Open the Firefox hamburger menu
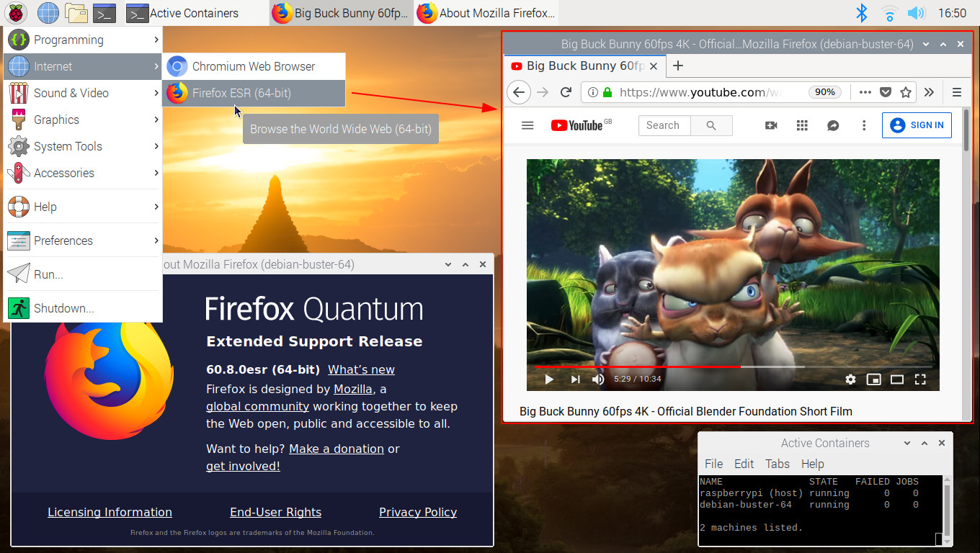 [957, 92]
